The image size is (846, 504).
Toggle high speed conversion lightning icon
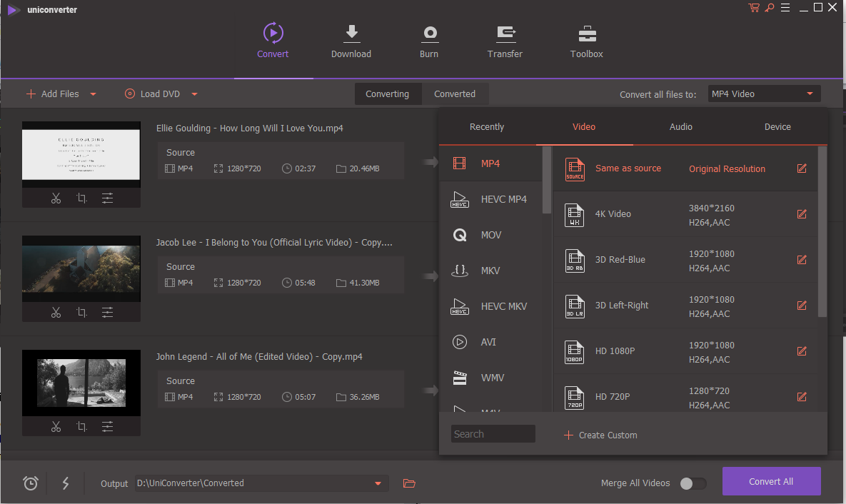pyautogui.click(x=65, y=483)
